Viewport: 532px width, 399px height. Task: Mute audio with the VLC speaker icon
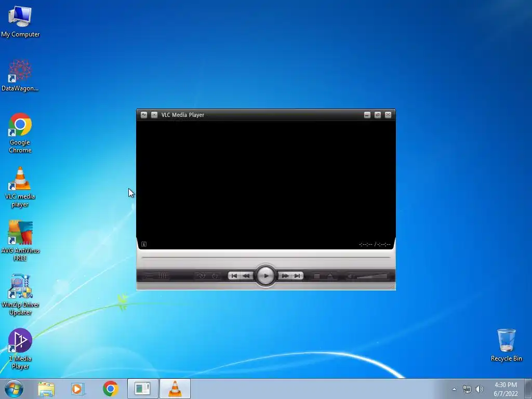pyautogui.click(x=350, y=276)
